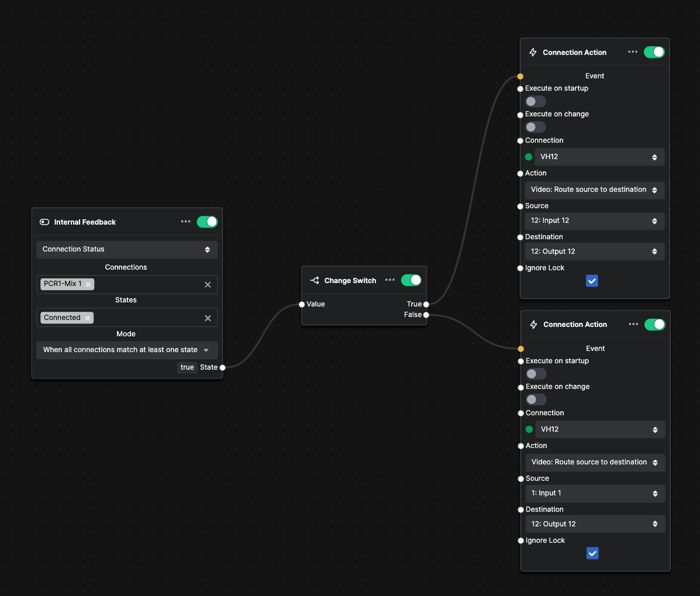Open the Change Switch node three-dot menu

click(x=389, y=280)
